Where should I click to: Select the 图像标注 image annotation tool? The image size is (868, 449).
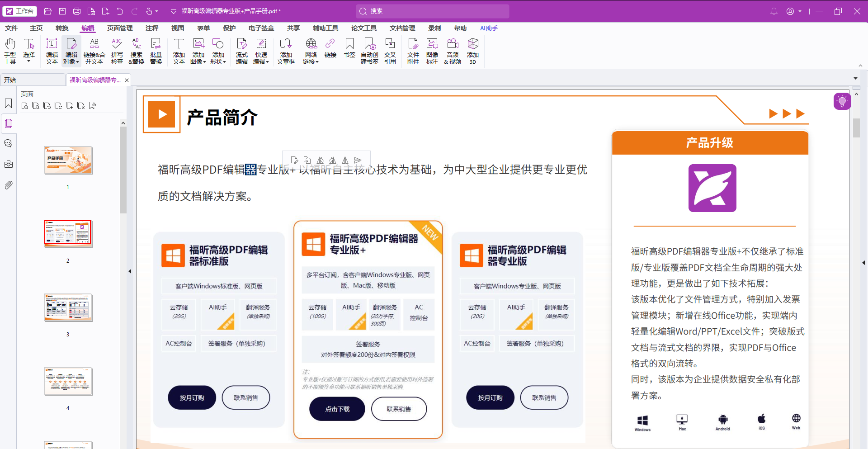[x=432, y=51]
